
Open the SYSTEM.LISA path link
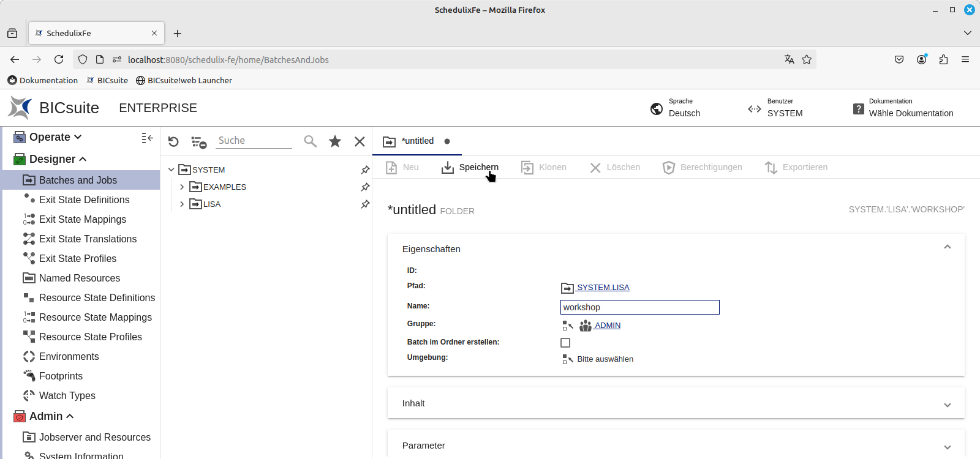tap(603, 288)
